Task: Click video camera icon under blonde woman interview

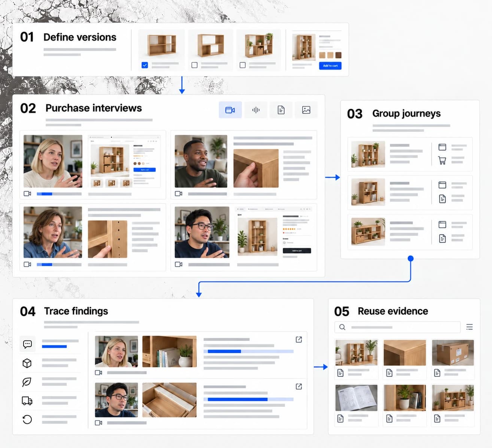Action: (27, 193)
